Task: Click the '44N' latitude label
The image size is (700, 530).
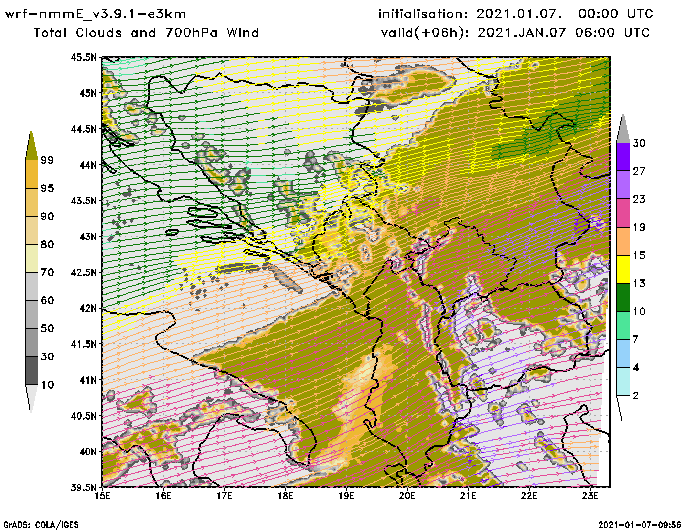Action: point(88,165)
